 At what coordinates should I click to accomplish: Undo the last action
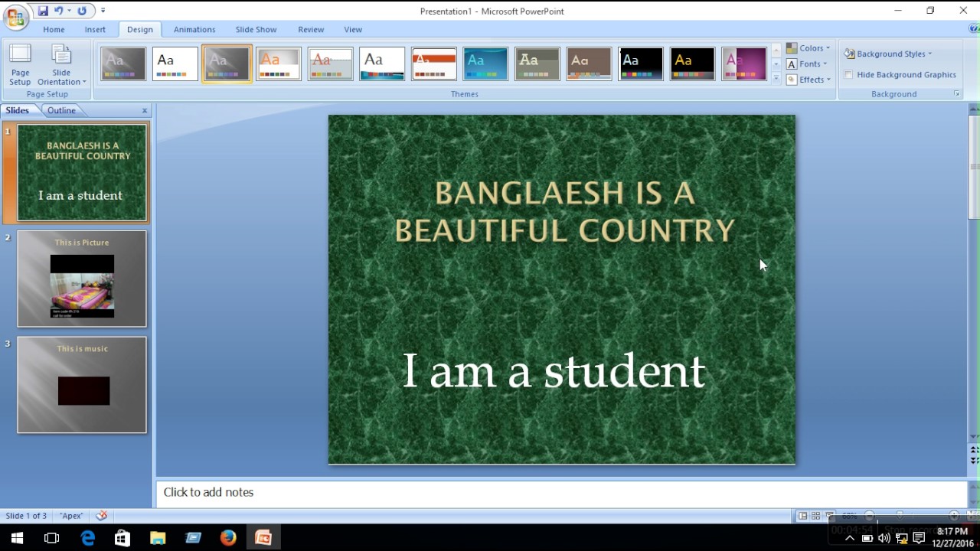pos(58,11)
